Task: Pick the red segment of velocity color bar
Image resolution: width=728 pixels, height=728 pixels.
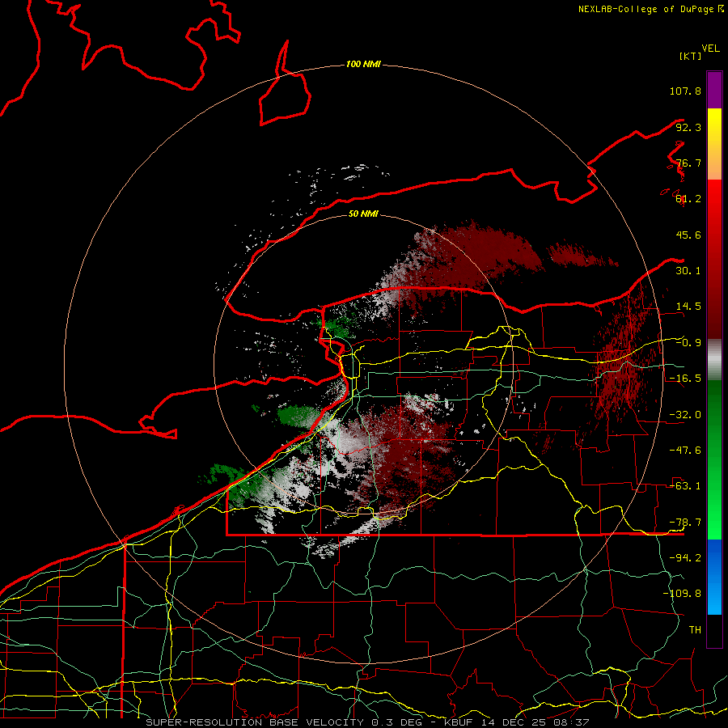Action: click(714, 259)
